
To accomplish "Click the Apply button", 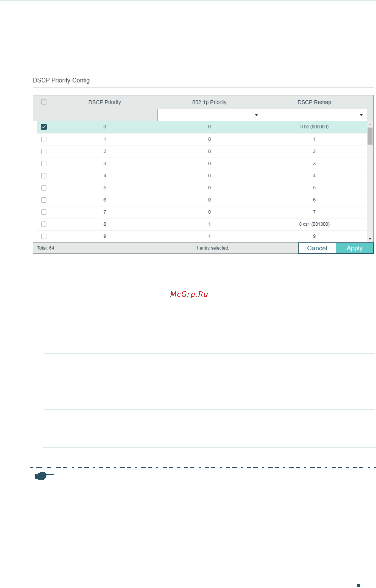I will [354, 248].
